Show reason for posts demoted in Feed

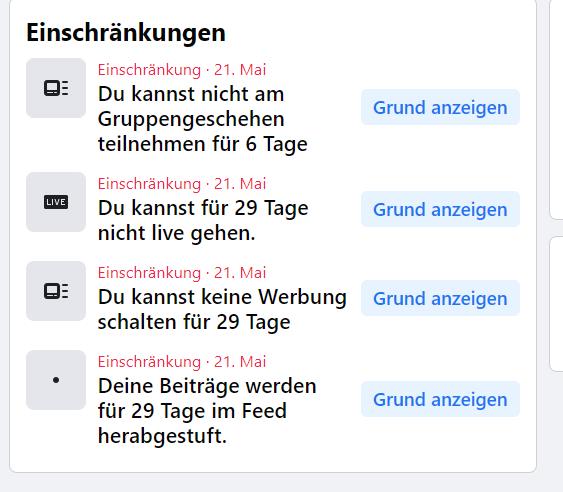pyautogui.click(x=440, y=399)
